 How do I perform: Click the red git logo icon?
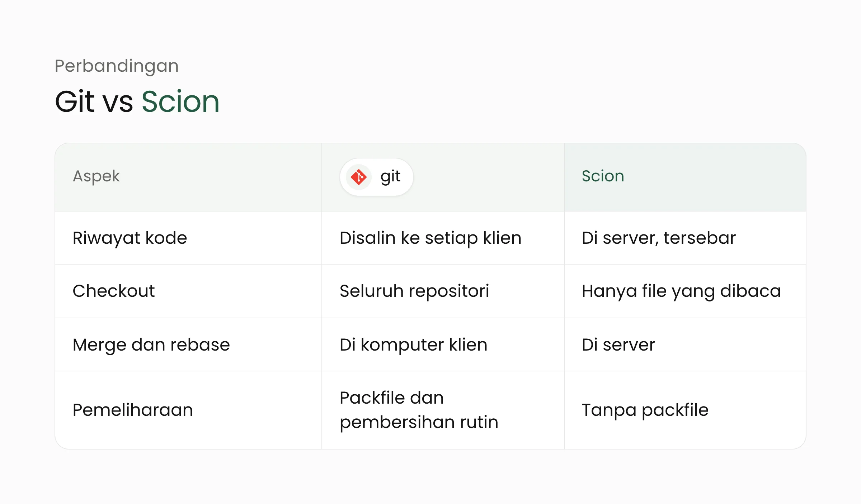click(358, 177)
